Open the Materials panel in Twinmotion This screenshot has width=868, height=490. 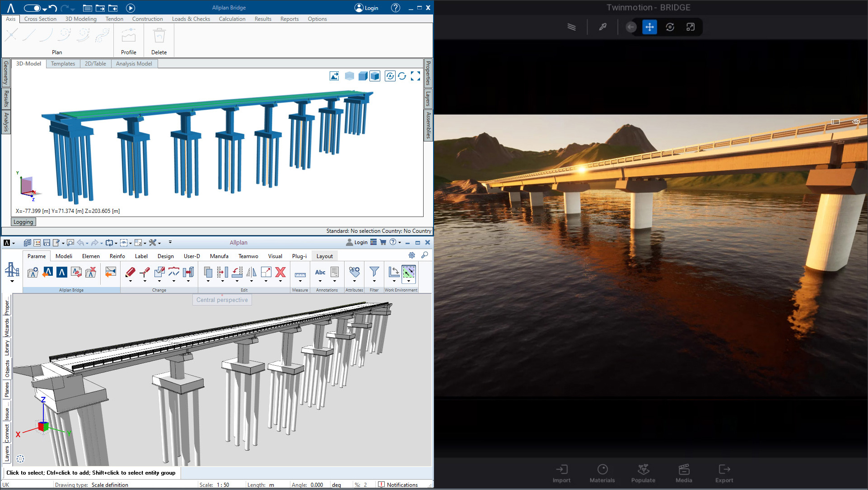(602, 473)
